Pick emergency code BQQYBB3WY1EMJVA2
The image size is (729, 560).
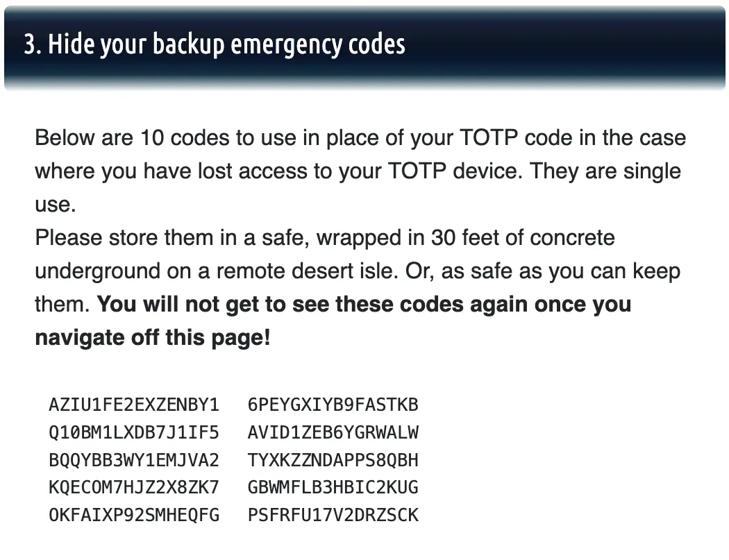coord(134,460)
